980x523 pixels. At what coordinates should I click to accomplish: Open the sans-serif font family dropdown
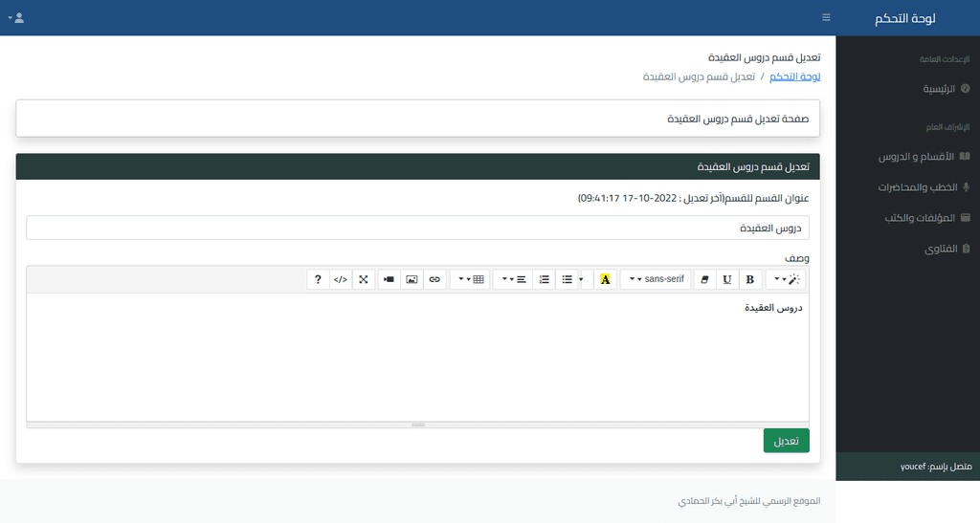click(656, 279)
